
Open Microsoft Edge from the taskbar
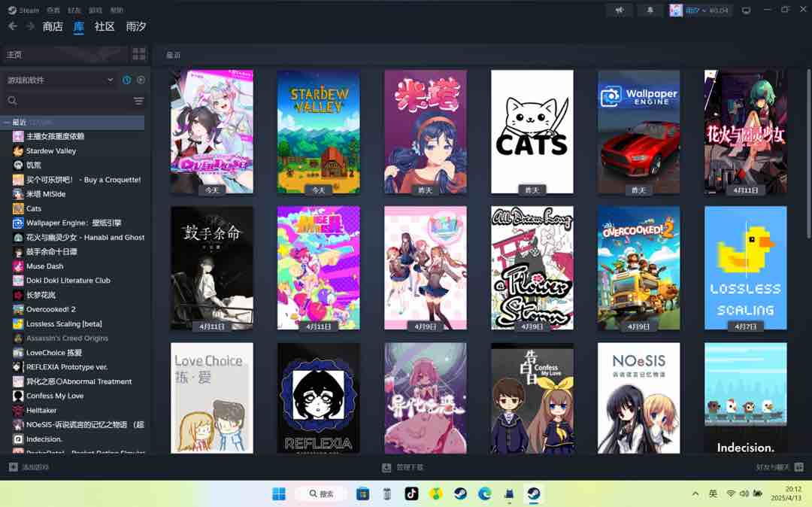pos(485,493)
